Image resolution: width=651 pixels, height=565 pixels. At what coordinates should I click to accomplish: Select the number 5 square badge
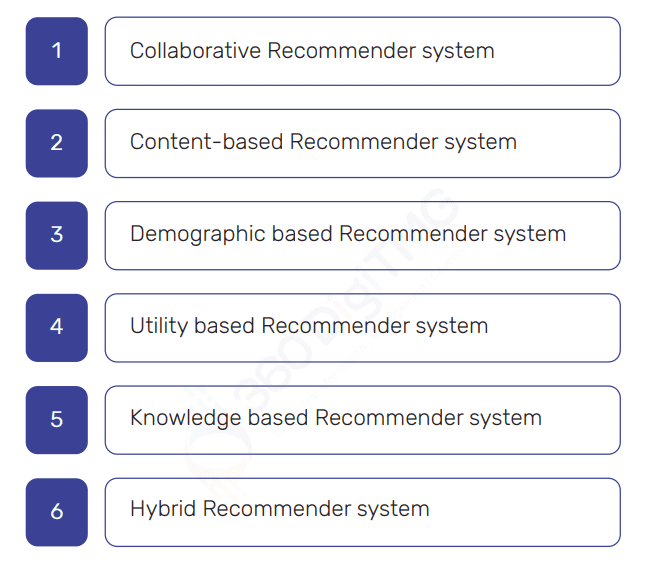[56, 419]
